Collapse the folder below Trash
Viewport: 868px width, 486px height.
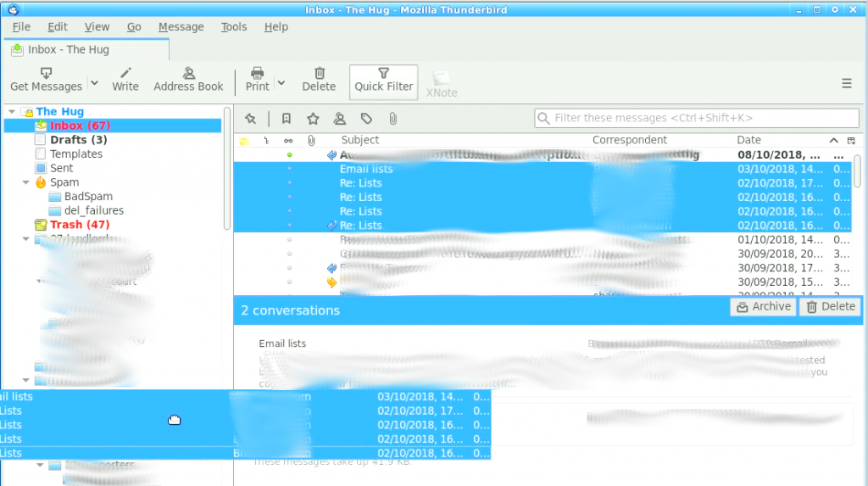click(x=26, y=239)
